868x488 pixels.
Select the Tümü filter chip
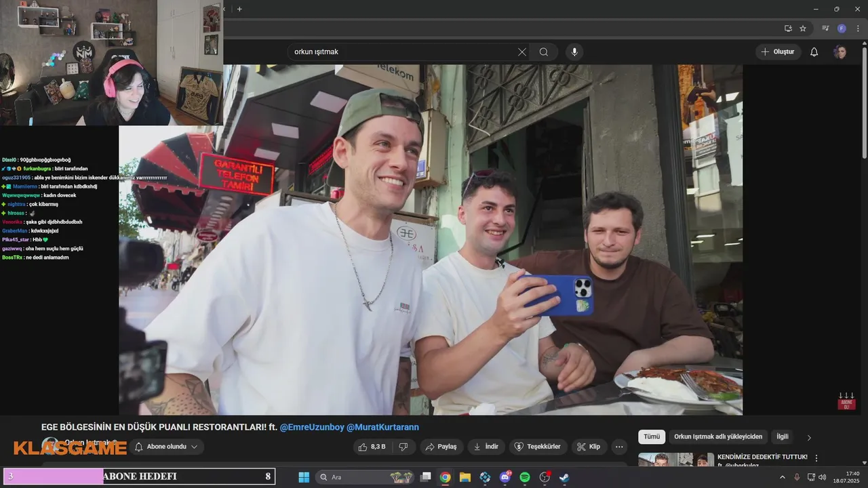click(x=652, y=437)
